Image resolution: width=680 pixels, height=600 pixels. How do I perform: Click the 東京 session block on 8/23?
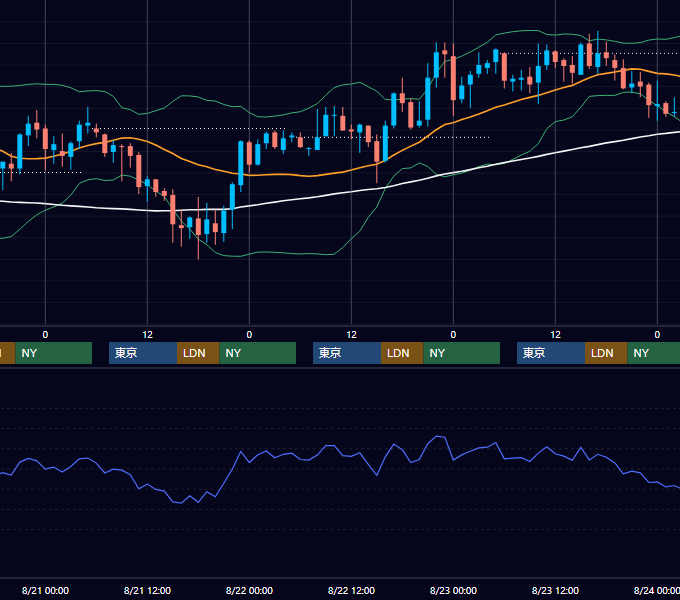551,353
